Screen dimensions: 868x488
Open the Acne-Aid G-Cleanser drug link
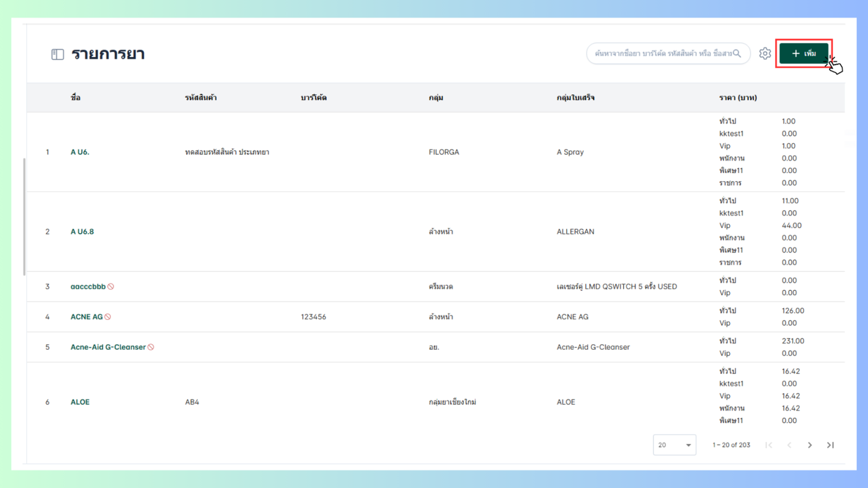tap(108, 347)
